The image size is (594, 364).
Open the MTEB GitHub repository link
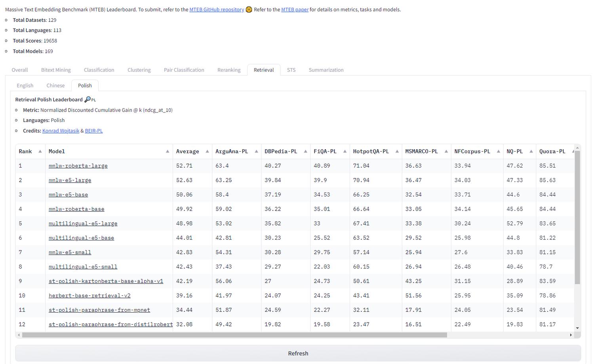coord(217,10)
